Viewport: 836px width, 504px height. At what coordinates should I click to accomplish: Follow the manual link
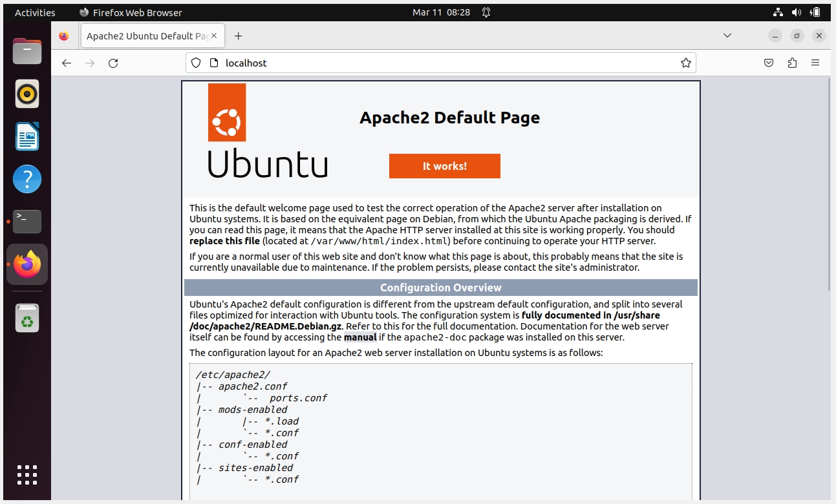click(x=360, y=337)
